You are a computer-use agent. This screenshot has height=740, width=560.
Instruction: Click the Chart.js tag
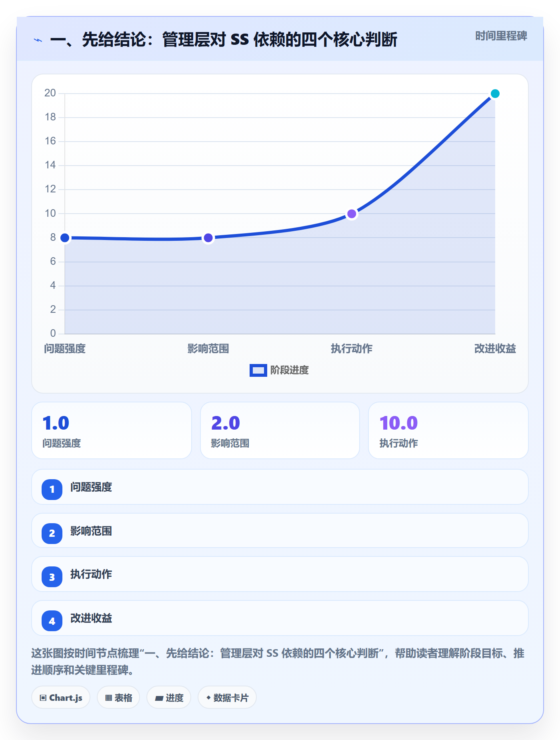[61, 698]
